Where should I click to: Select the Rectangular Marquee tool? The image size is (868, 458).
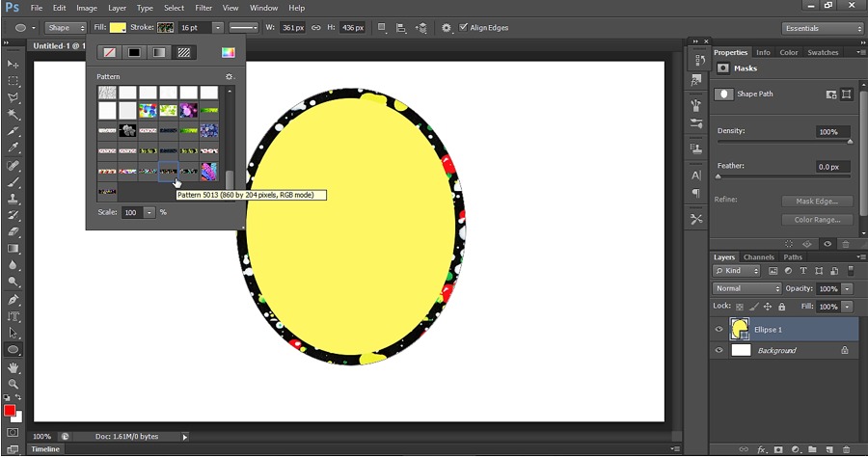pos(13,81)
